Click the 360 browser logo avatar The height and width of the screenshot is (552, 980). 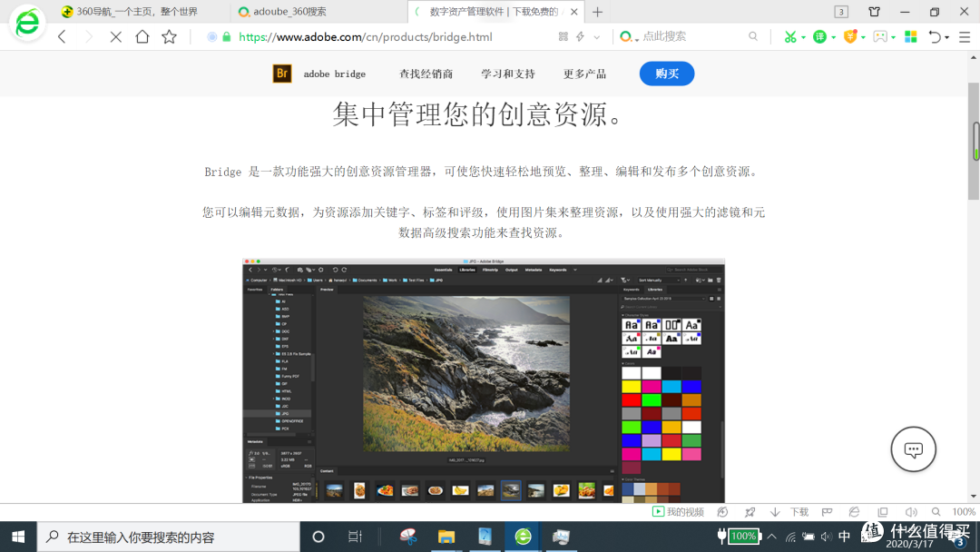click(x=27, y=23)
